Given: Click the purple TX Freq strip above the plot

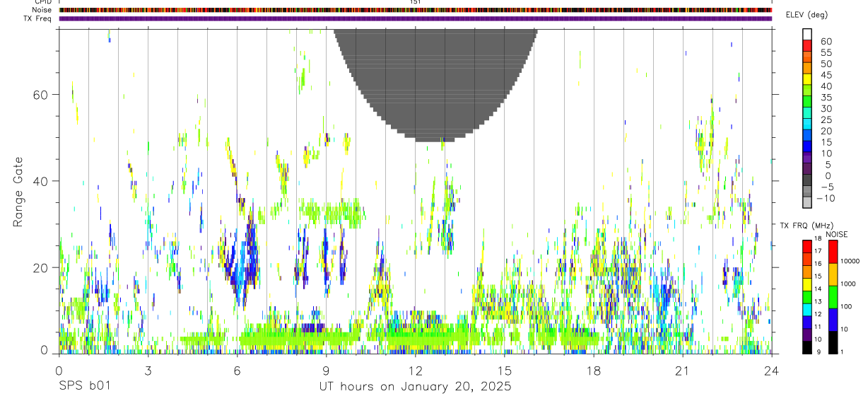Looking at the screenshot, I should [x=416, y=18].
